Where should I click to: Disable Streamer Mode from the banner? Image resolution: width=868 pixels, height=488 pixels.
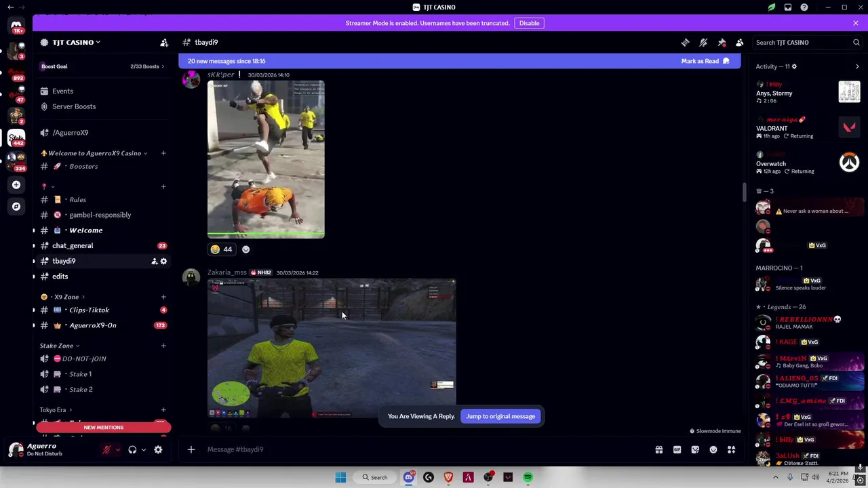(529, 23)
